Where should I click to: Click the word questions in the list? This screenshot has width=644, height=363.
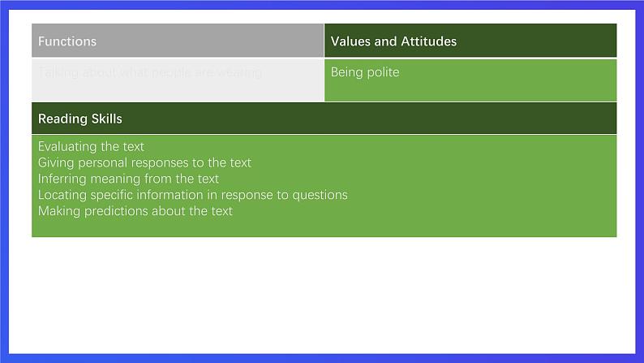click(320, 195)
